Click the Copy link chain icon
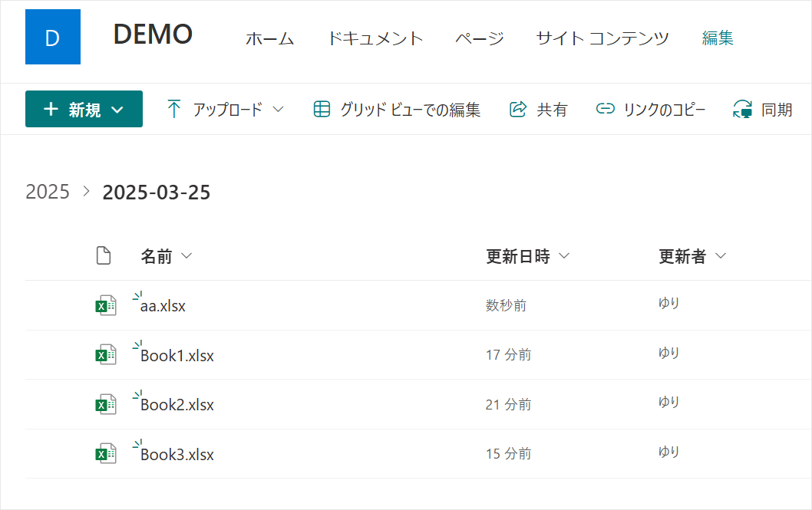The image size is (812, 510). pos(606,110)
